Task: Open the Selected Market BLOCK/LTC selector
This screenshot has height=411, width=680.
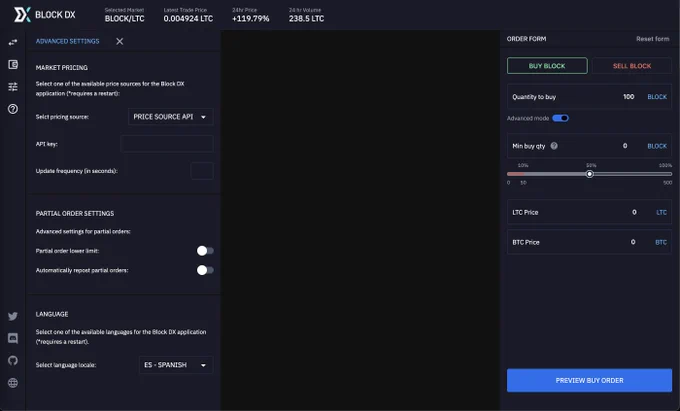Action: pyautogui.click(x=124, y=15)
